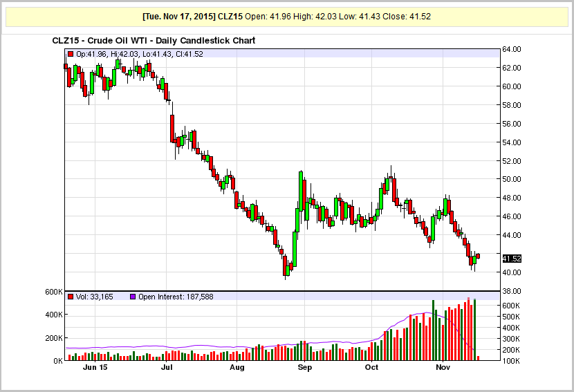Click the tall green late-August candlestick near 50
Screen dimensions: 574x392
[x=301, y=191]
